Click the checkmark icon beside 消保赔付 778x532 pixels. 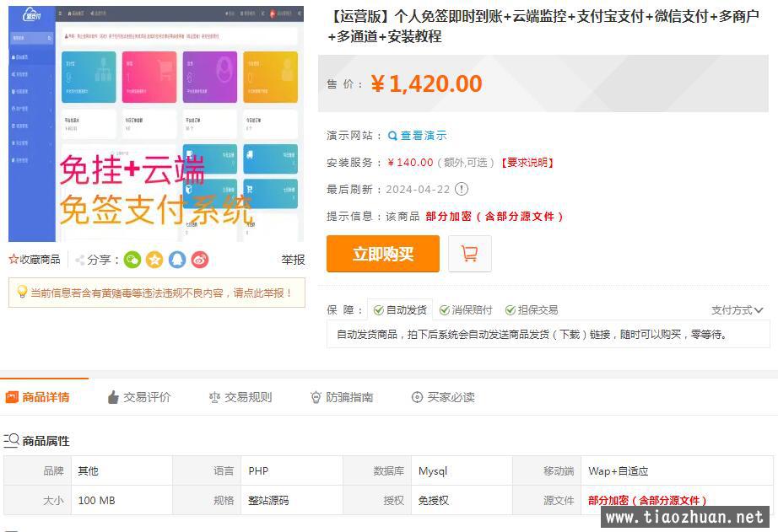(445, 310)
